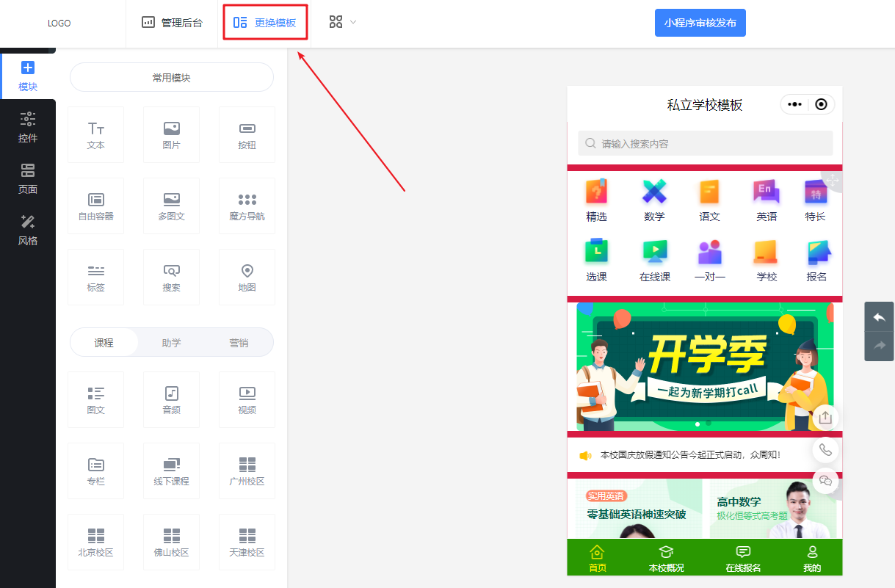Add the 广州校区 module
The height and width of the screenshot is (588, 895).
(247, 471)
